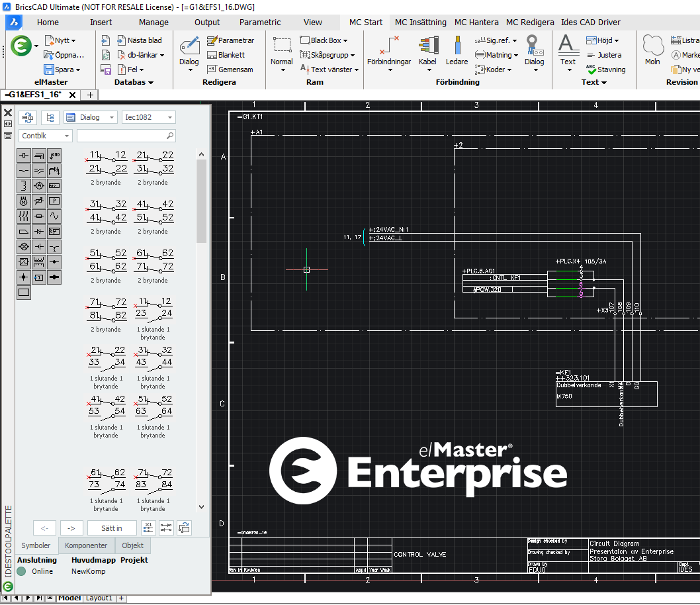The height and width of the screenshot is (605, 700).
Task: Add a new drawing tab with plus
Action: (x=90, y=95)
